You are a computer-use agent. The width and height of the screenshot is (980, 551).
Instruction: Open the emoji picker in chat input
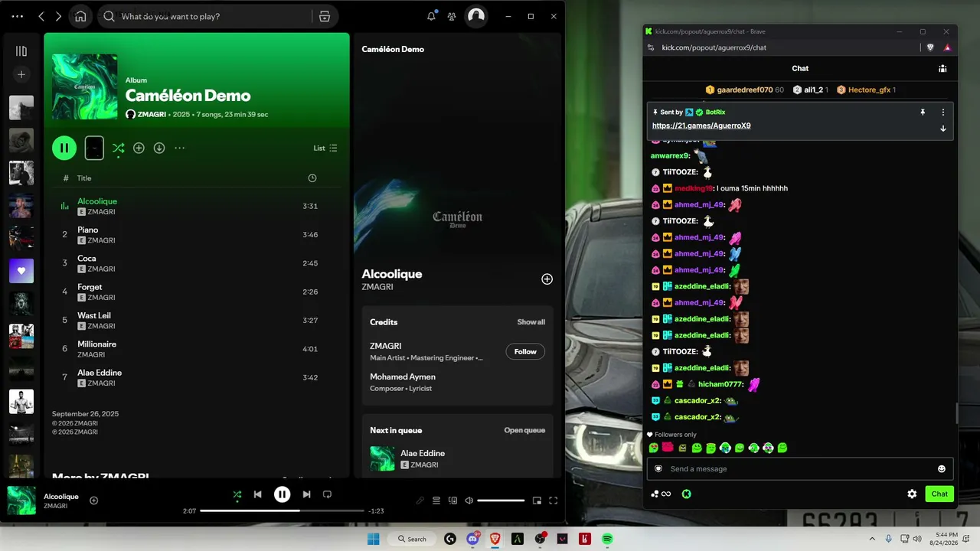(942, 469)
